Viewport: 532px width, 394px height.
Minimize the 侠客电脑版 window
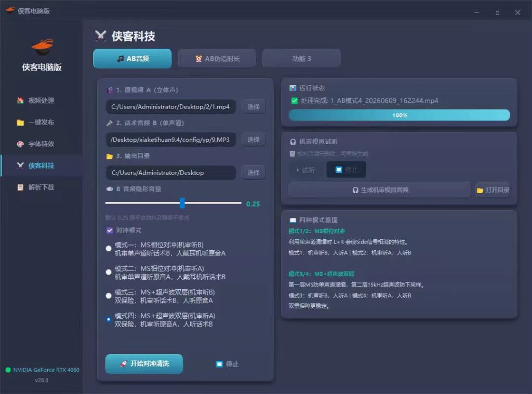point(477,12)
